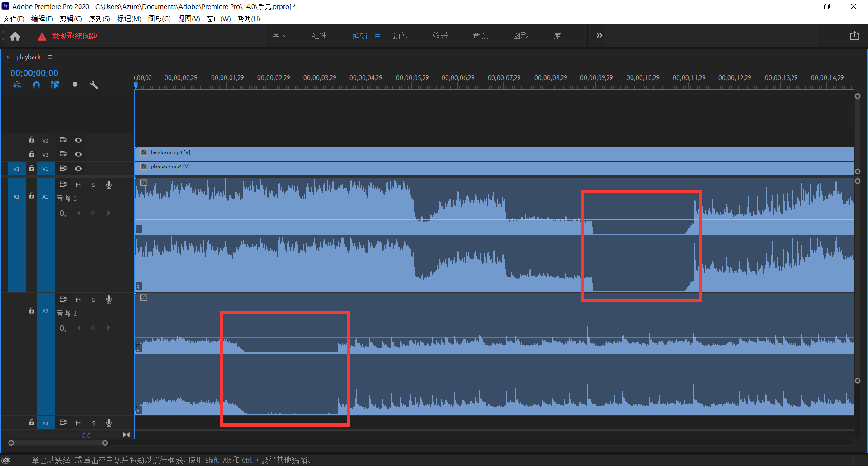Toggle Snap in timeline magnet icon
The image size is (868, 466).
(x=36, y=85)
